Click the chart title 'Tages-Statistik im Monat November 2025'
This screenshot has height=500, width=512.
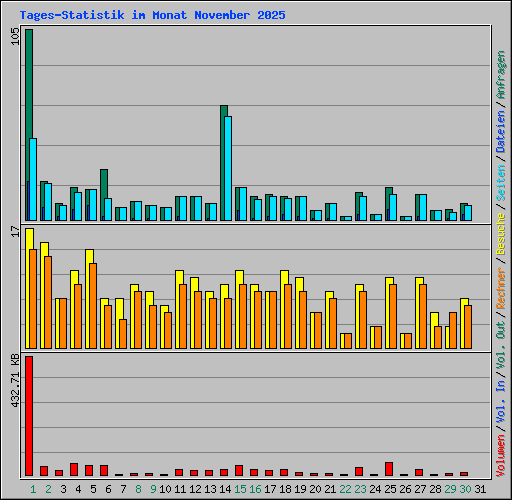click(x=152, y=15)
